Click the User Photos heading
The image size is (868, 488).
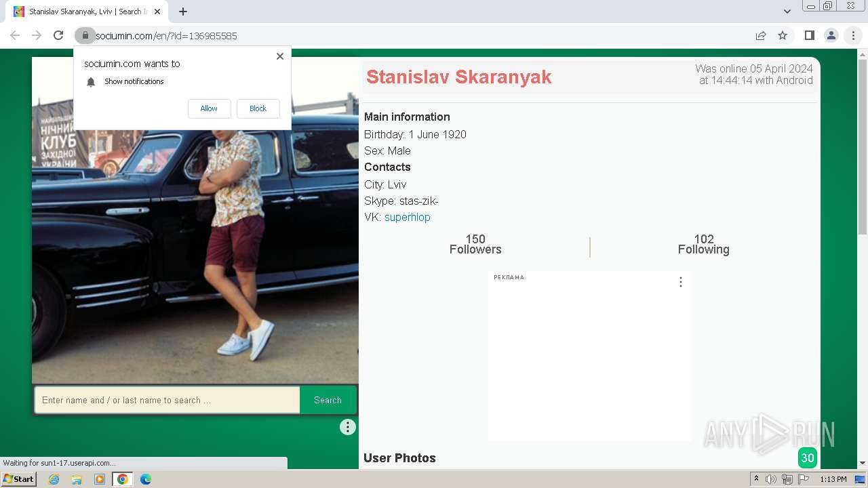pos(399,458)
